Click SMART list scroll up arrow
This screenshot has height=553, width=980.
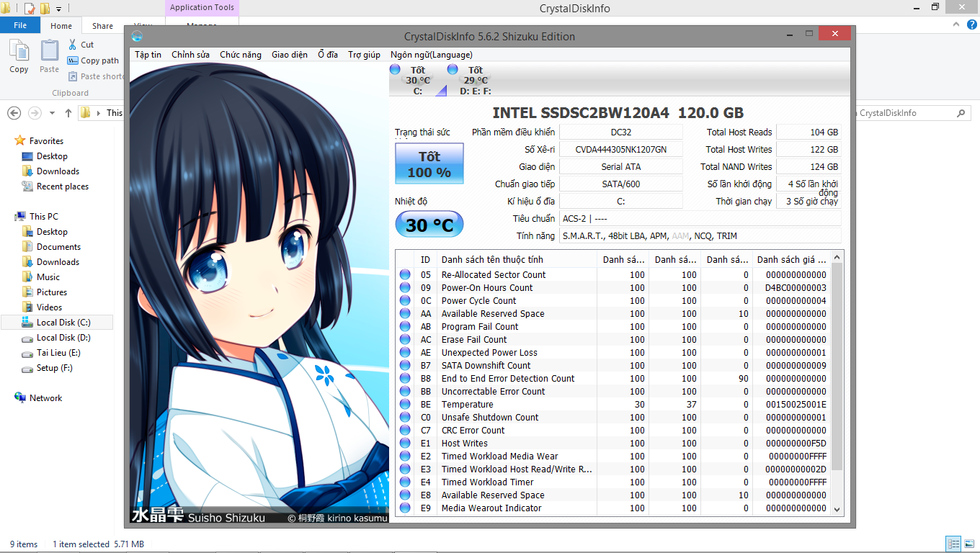[x=837, y=256]
